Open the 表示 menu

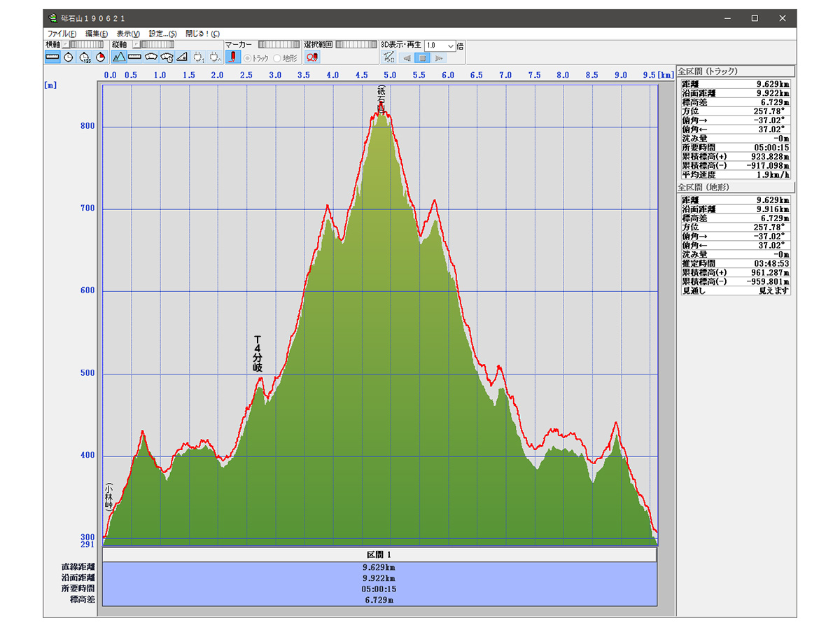(x=128, y=34)
